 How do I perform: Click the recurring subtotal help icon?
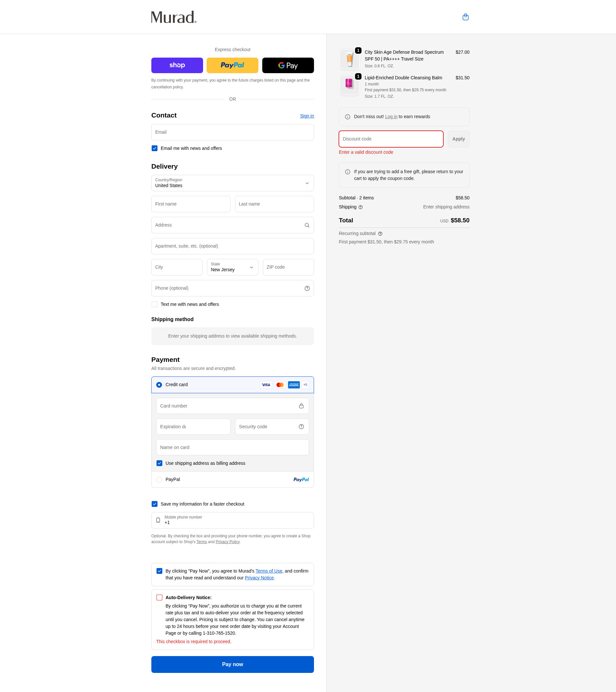(x=380, y=234)
